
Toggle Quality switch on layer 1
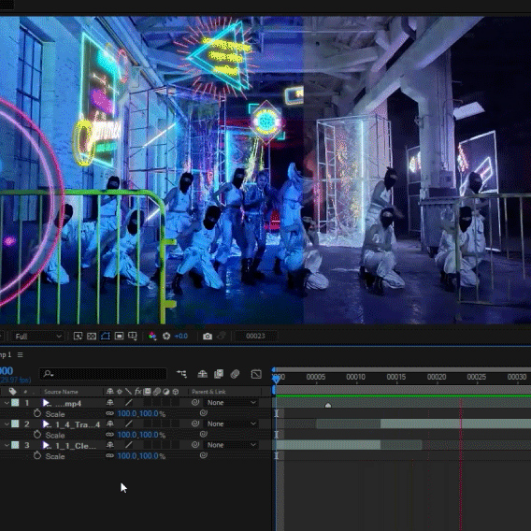[x=129, y=403]
